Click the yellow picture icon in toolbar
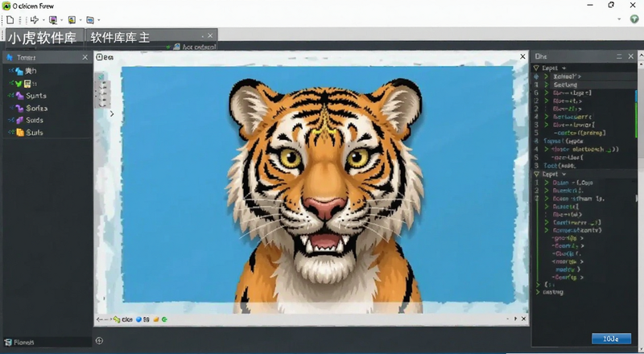 coord(72,20)
